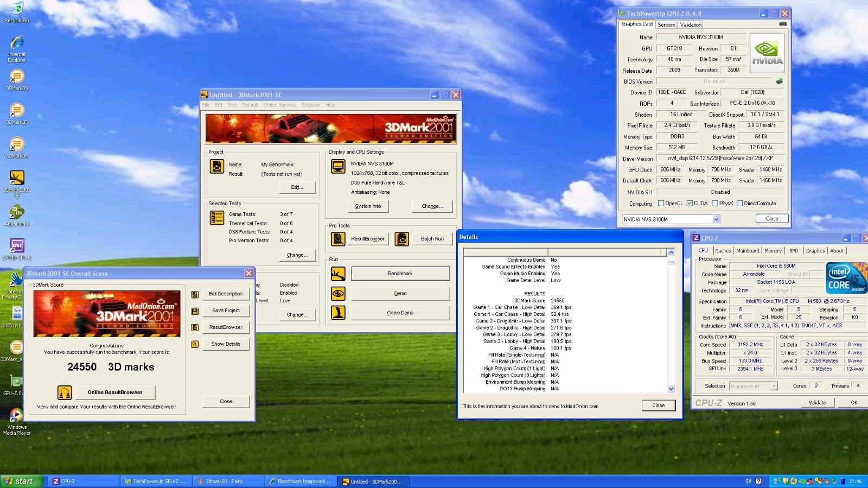Switch to the Graphics tab in CPU-Z
The image size is (868, 488).
[x=815, y=251]
